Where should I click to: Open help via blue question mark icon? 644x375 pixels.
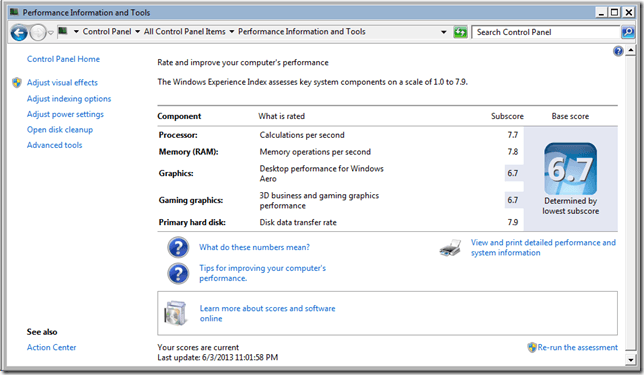tap(618, 51)
